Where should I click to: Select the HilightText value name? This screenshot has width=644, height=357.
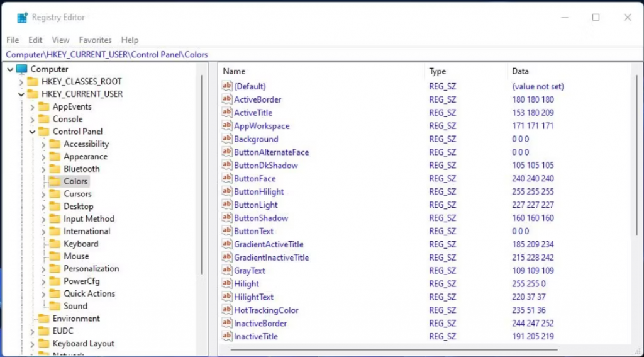253,297
